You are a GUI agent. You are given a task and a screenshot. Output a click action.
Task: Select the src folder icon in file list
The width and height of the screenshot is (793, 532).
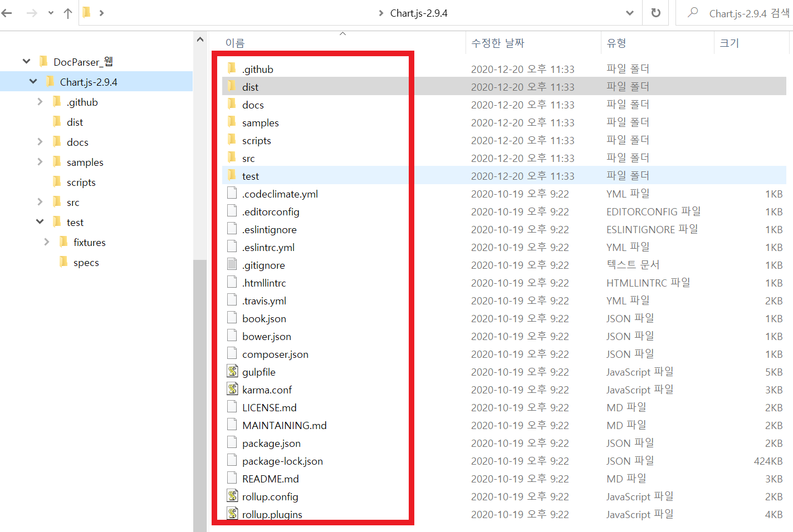click(232, 157)
